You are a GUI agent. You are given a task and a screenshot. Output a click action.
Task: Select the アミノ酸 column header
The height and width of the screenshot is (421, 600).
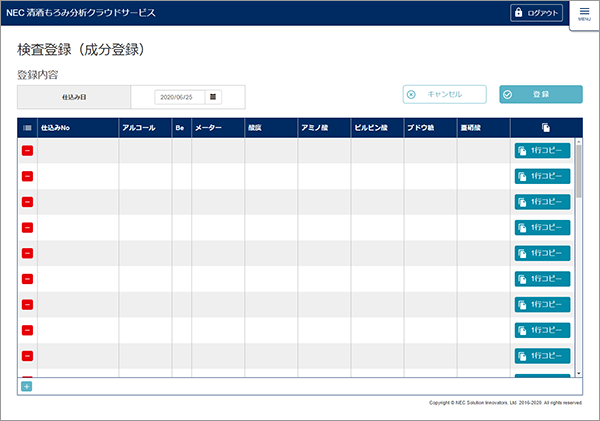[x=323, y=128]
